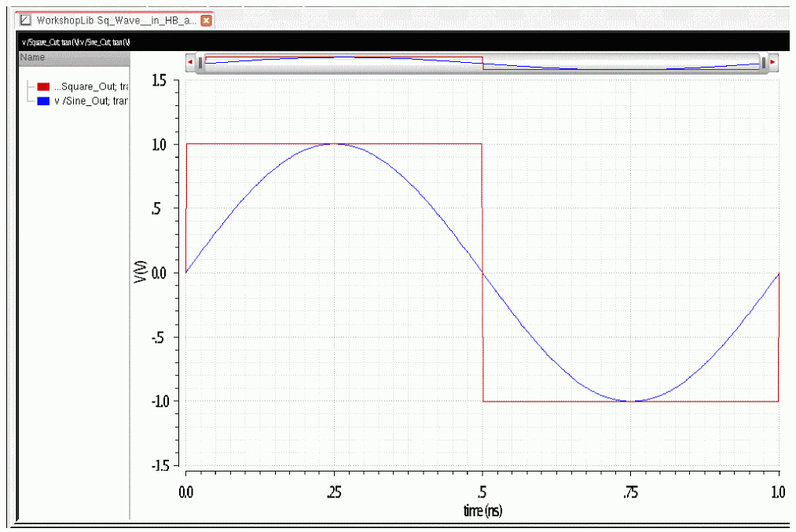Select the WorkshopLib Sq_Wave__in_HB tab
The height and width of the screenshot is (532, 796).
click(x=116, y=20)
